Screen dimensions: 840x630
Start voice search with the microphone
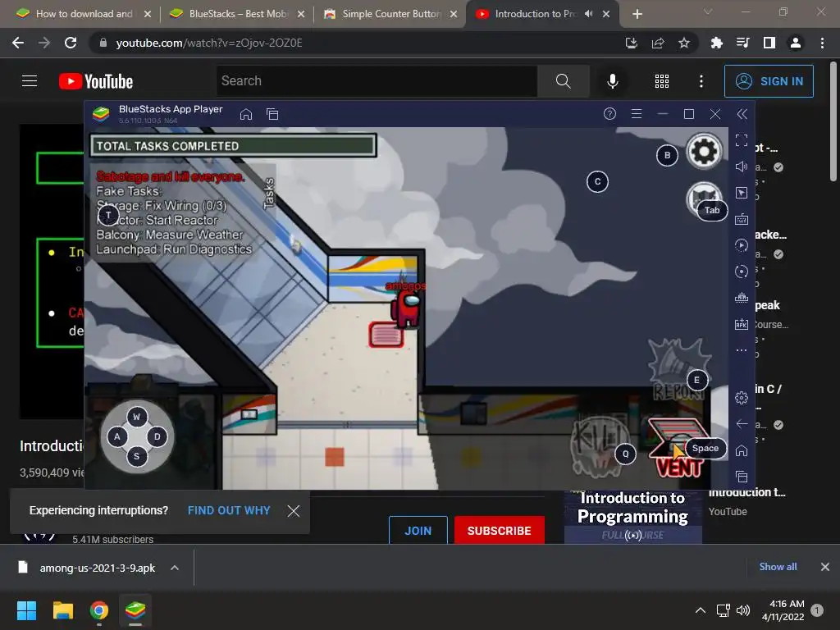tap(612, 81)
